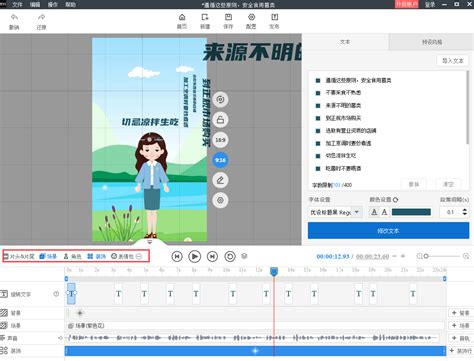Screen dimensions: 474x361
Task: Click the loop replay button
Action: point(230,256)
